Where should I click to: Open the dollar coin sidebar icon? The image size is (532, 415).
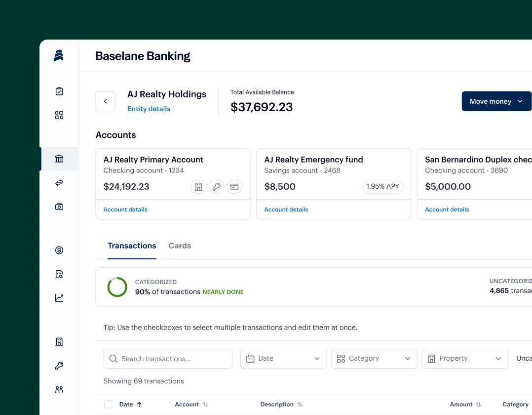pos(59,250)
